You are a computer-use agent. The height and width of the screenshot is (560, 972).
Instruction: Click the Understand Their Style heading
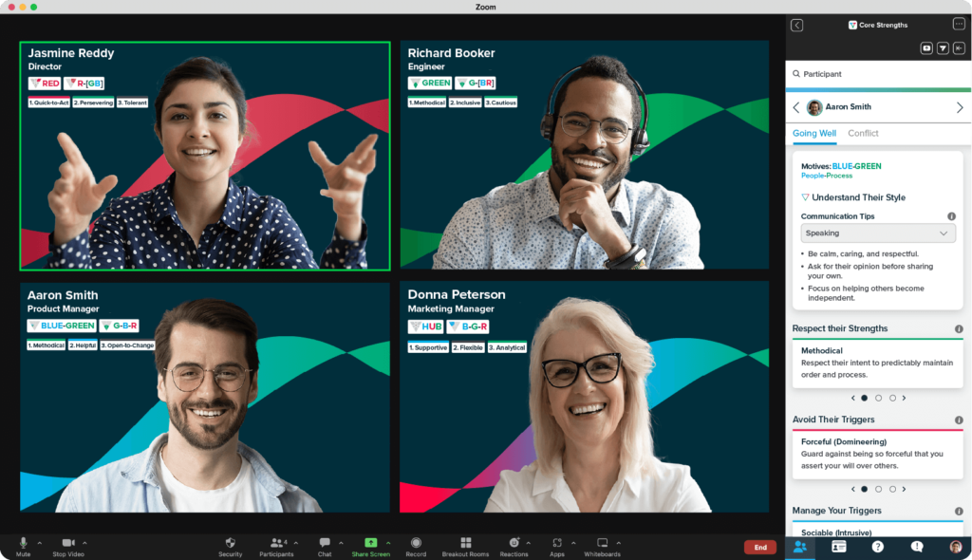858,197
